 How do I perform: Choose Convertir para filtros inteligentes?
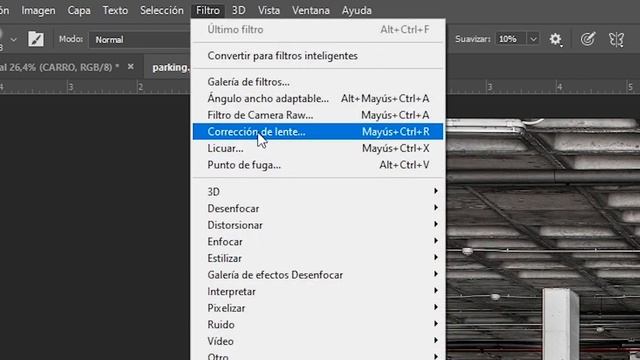point(318,56)
